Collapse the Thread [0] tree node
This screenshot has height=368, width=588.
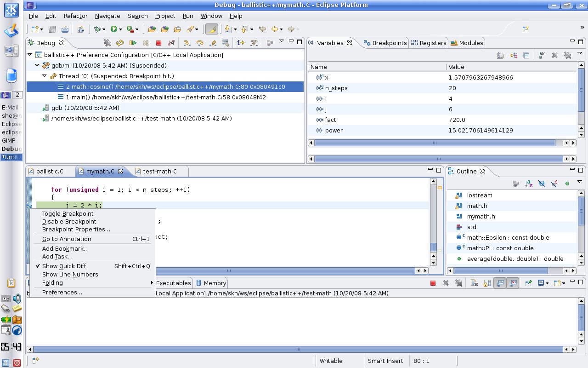pos(45,76)
